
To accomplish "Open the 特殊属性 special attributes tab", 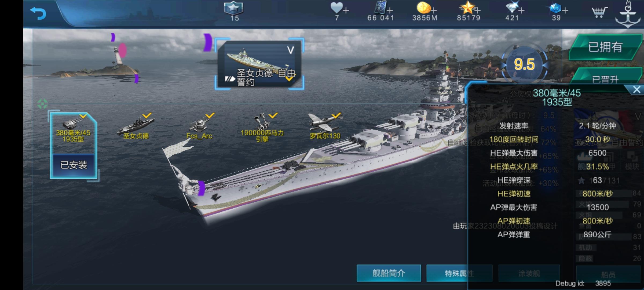I will click(x=459, y=273).
